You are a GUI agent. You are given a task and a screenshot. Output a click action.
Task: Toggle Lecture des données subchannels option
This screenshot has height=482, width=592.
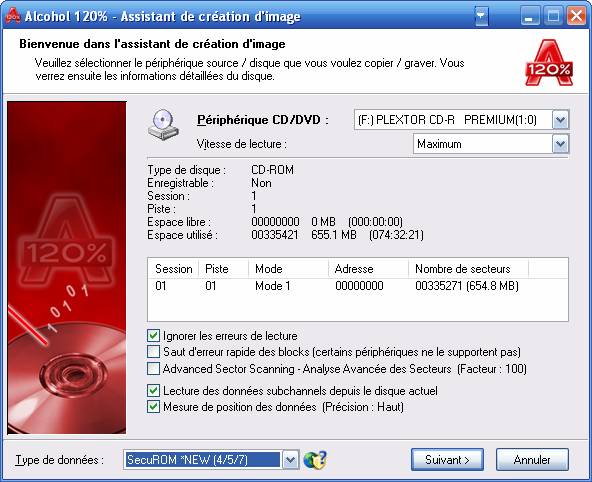[153, 390]
